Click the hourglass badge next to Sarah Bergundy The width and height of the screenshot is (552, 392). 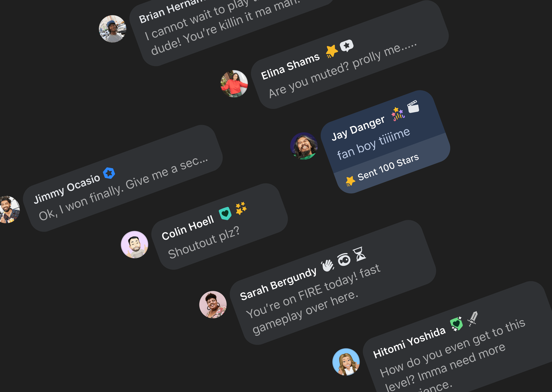[360, 254]
